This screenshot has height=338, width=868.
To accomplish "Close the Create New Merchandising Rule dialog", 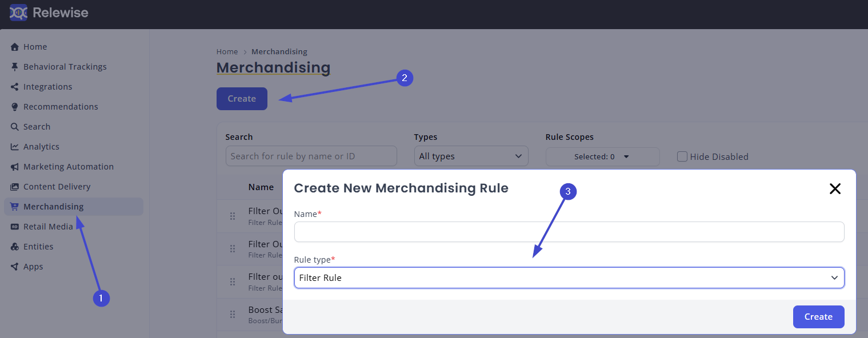I will click(835, 189).
